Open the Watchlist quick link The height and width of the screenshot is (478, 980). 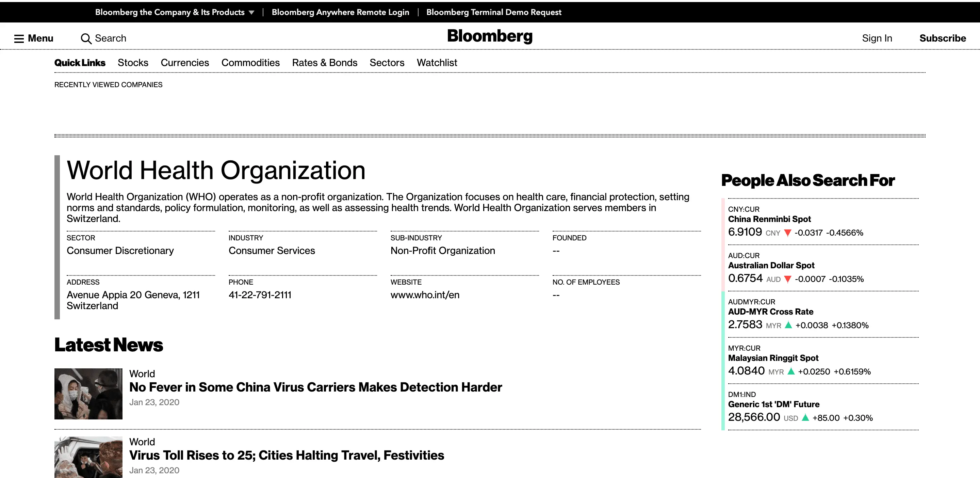(x=437, y=62)
